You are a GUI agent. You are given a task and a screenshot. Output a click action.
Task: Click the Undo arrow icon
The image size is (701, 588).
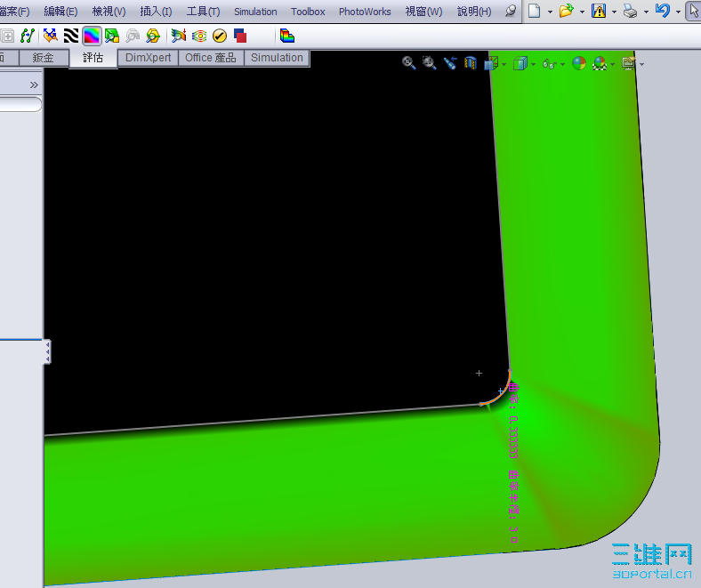point(663,11)
